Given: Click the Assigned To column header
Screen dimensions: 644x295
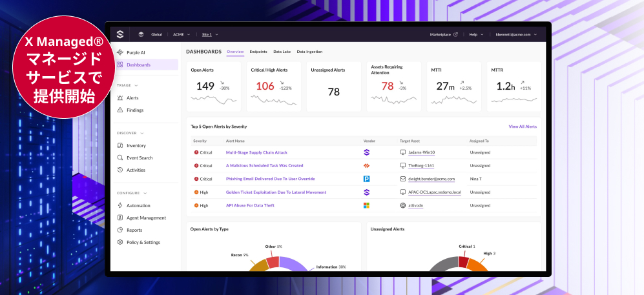Looking at the screenshot, I should [x=479, y=141].
